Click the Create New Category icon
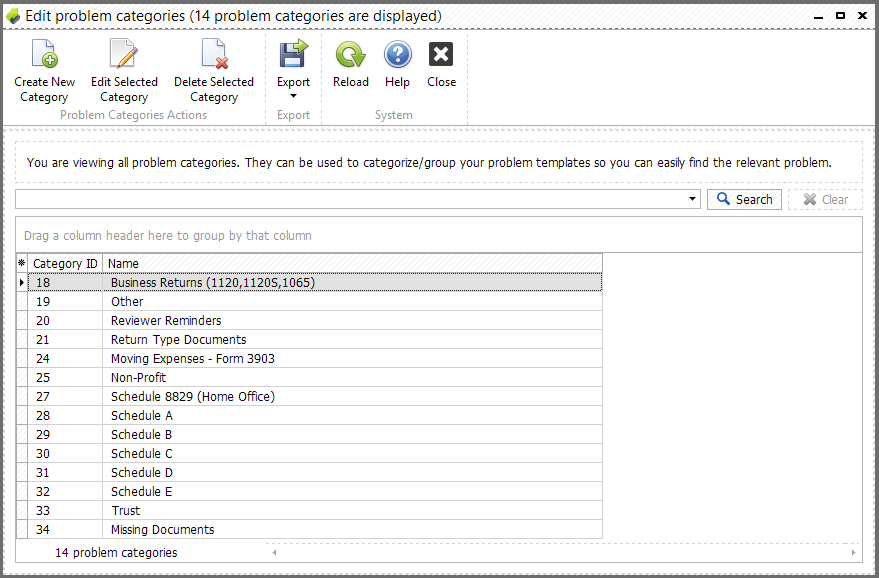 (x=44, y=54)
